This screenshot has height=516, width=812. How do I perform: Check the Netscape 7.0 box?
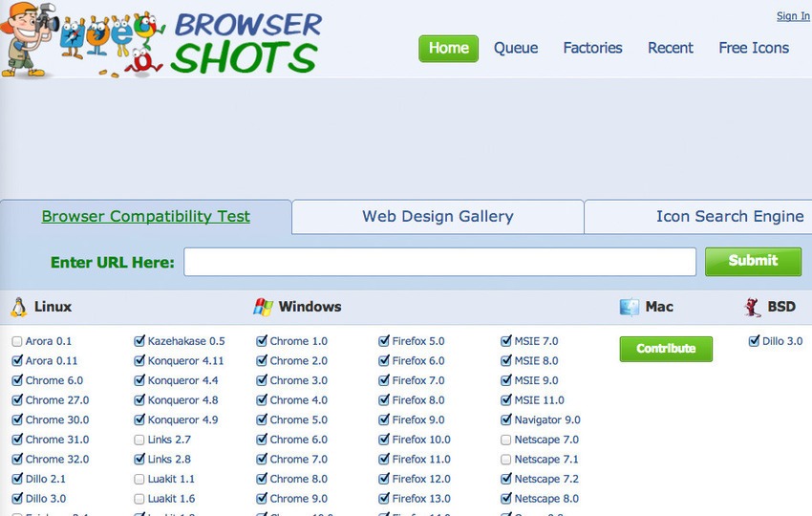(506, 440)
